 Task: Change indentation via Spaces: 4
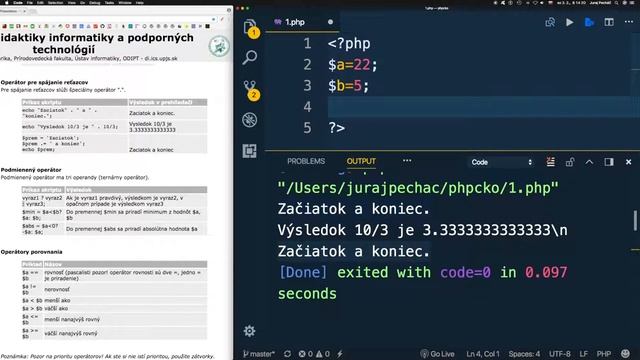coord(524,354)
